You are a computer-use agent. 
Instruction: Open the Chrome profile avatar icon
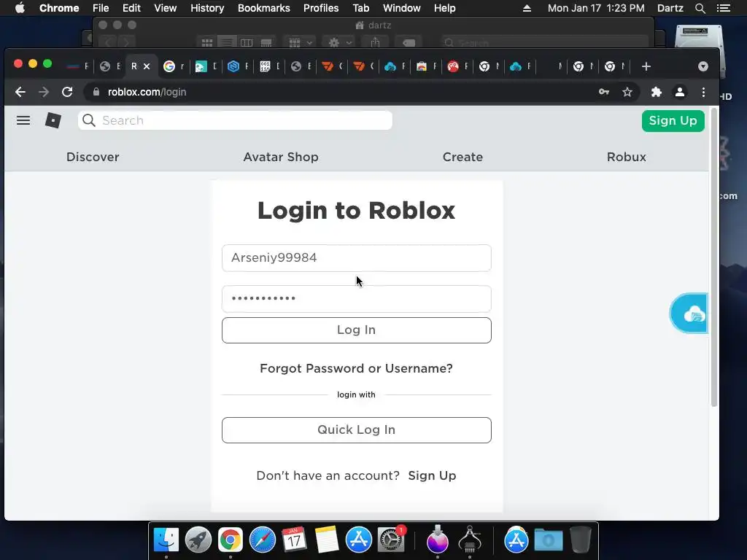pos(680,92)
